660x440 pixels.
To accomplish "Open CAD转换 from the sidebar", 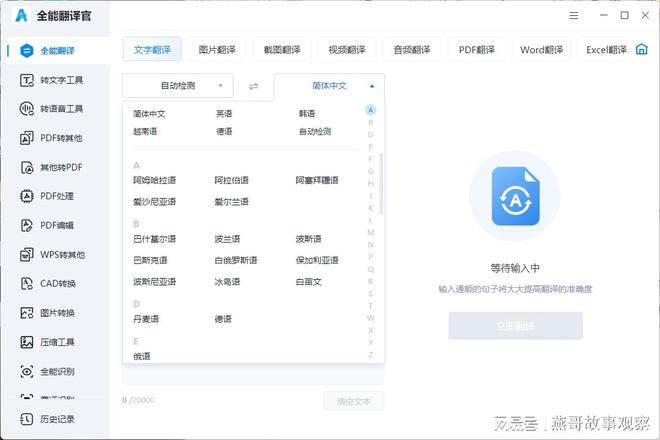I will [22, 283].
